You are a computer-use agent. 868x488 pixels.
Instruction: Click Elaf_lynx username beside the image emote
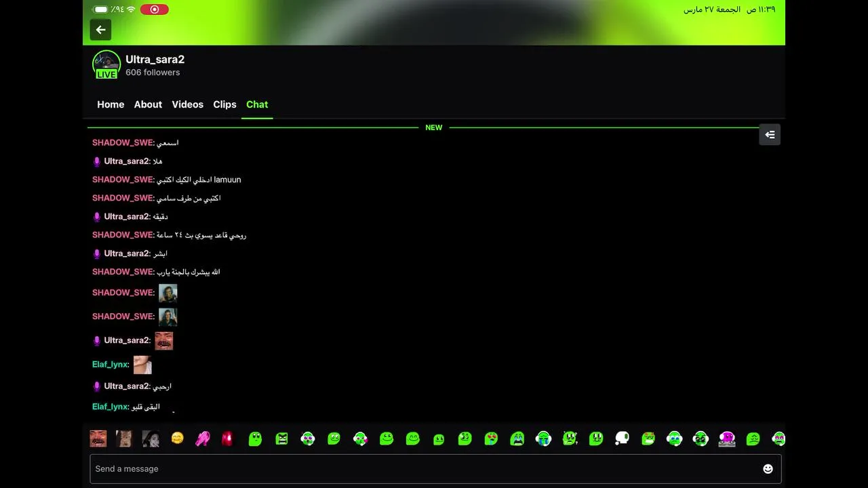tap(111, 365)
